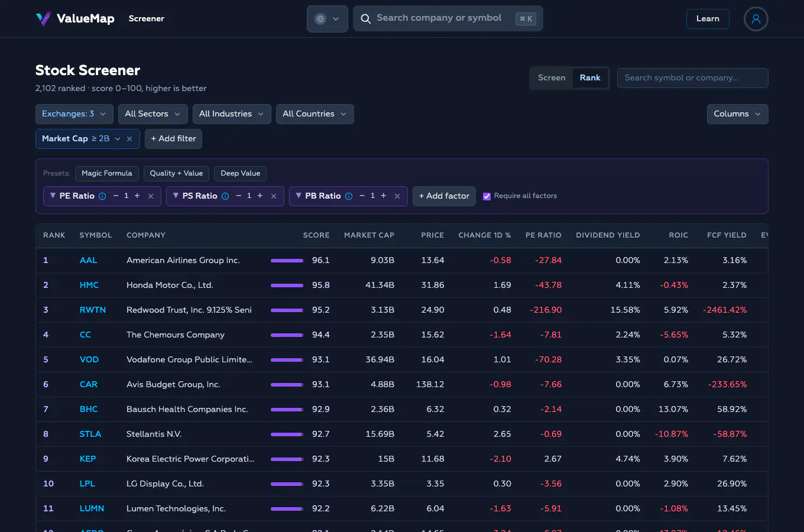Decrease PS Ratio weight with minus
The image size is (804, 532).
coord(239,196)
